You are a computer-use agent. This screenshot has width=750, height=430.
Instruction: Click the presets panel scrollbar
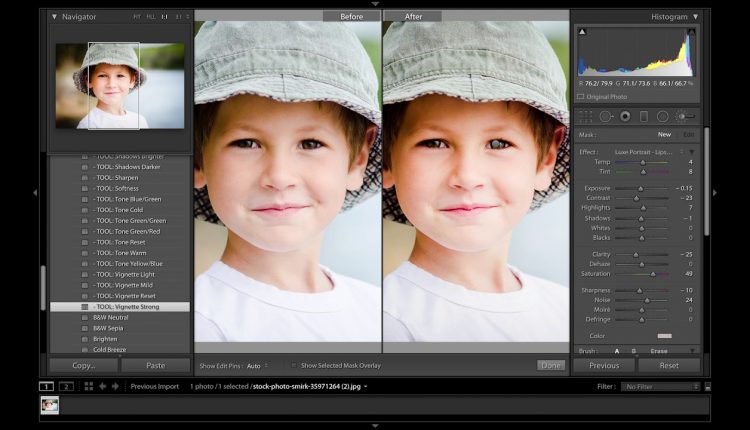point(43,287)
